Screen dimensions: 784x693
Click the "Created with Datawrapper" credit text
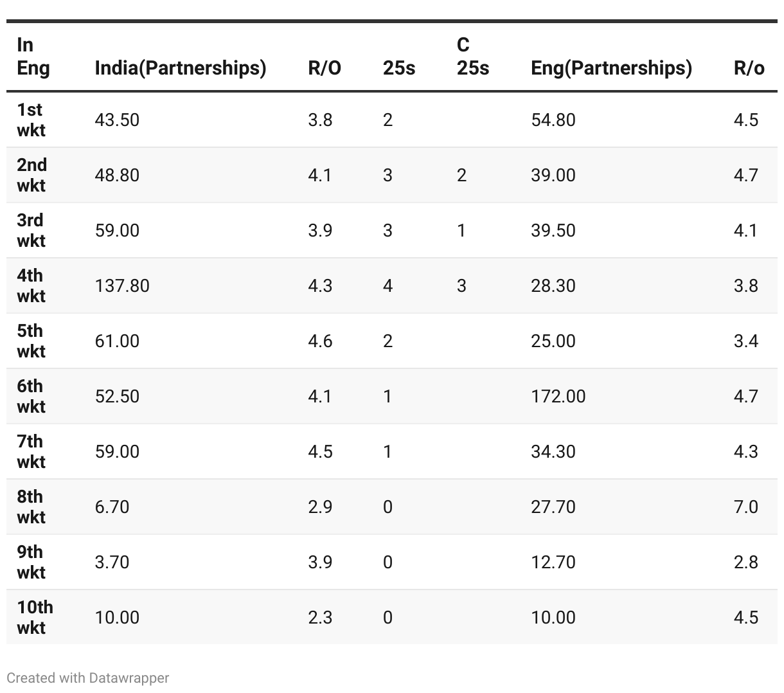coord(88,678)
